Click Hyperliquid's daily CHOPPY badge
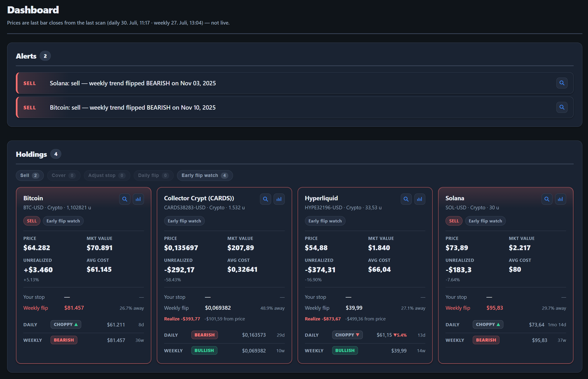 [x=347, y=335]
